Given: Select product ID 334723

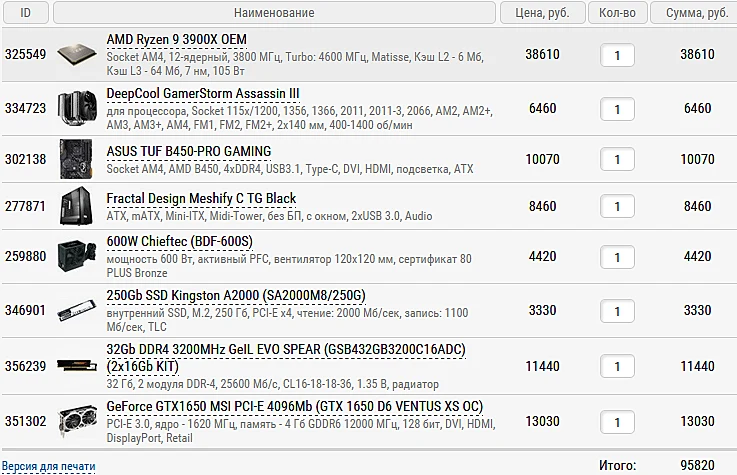Looking at the screenshot, I should point(25,109).
